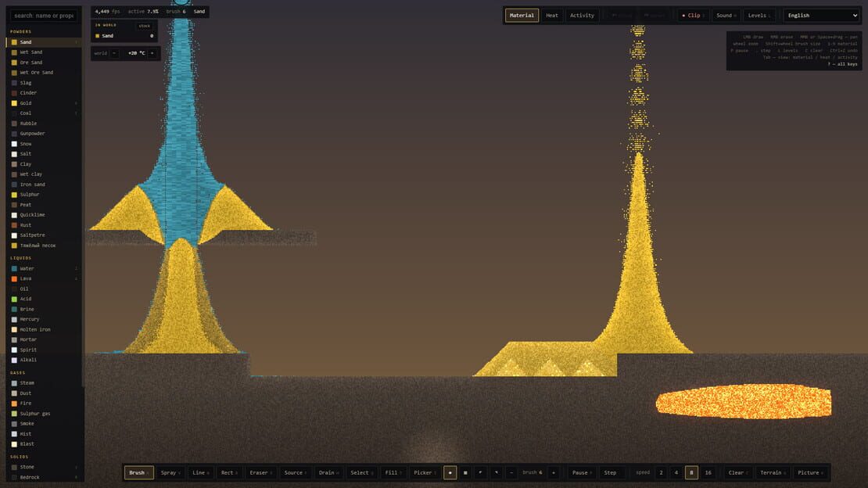
Task: Set simulation speed to 2
Action: click(661, 472)
